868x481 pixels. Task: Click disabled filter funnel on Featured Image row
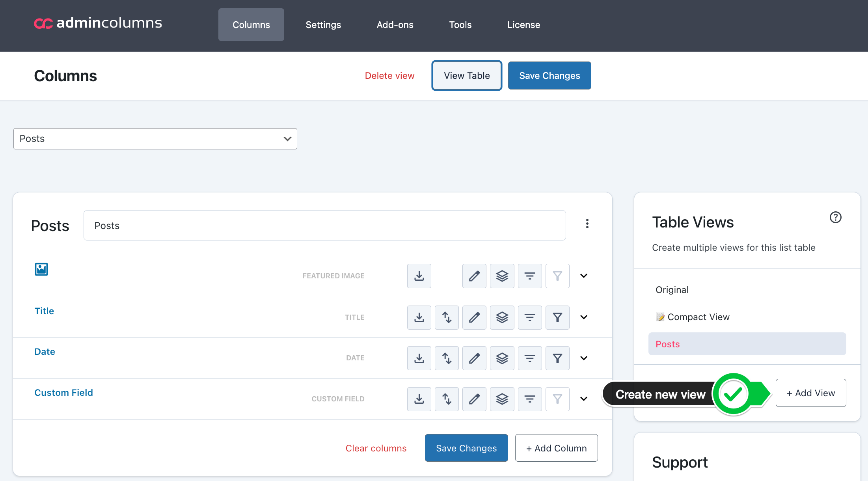(557, 276)
